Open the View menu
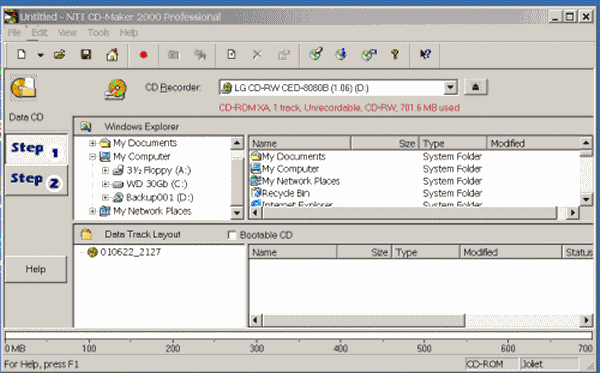Image resolution: width=600 pixels, height=373 pixels. (x=67, y=33)
